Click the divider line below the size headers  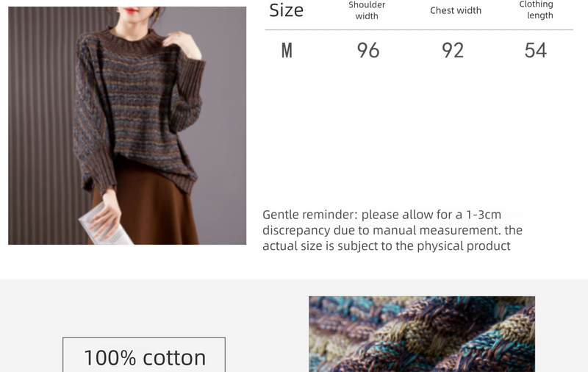419,30
